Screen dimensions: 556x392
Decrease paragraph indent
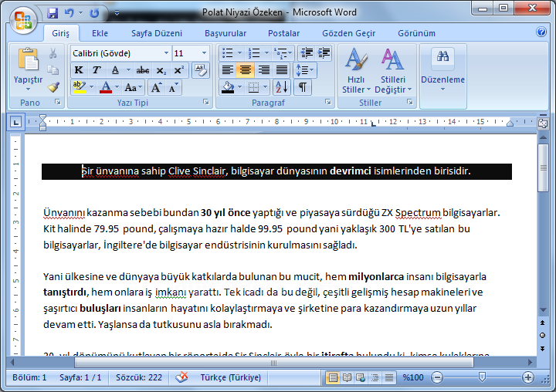click(307, 53)
